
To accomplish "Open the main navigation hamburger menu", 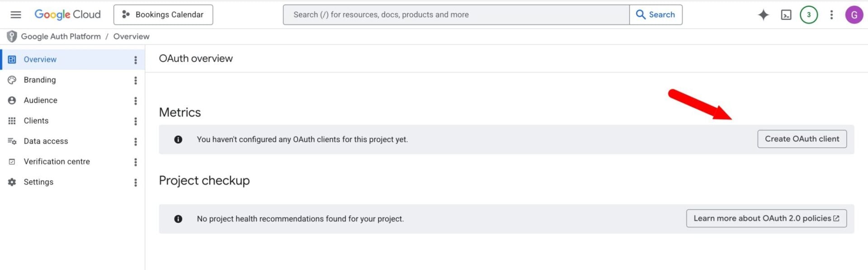I will 16,14.
